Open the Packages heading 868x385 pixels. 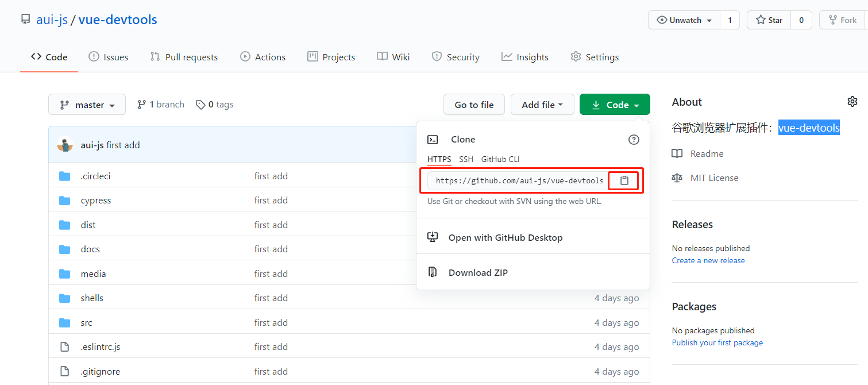pos(694,307)
